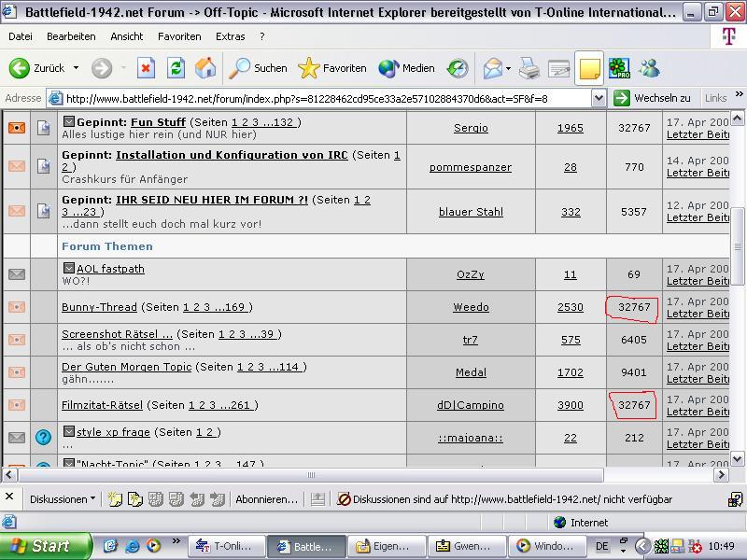Click the pinned document icon for Fun Stuff row

point(43,128)
